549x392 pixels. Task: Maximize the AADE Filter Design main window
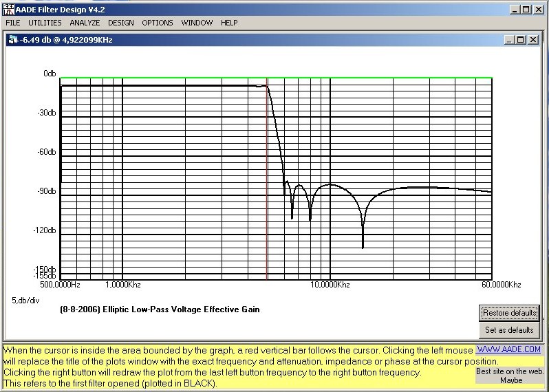click(526, 9)
